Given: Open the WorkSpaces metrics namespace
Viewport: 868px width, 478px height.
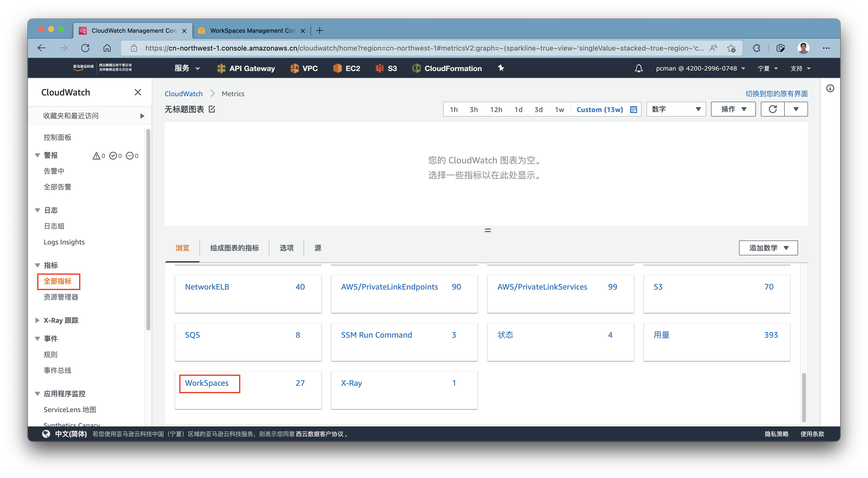Looking at the screenshot, I should click(x=207, y=383).
